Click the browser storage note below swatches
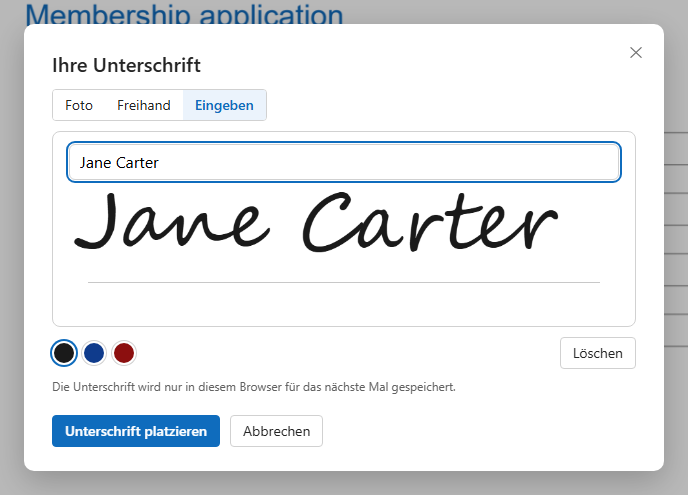688x495 pixels. click(x=254, y=387)
